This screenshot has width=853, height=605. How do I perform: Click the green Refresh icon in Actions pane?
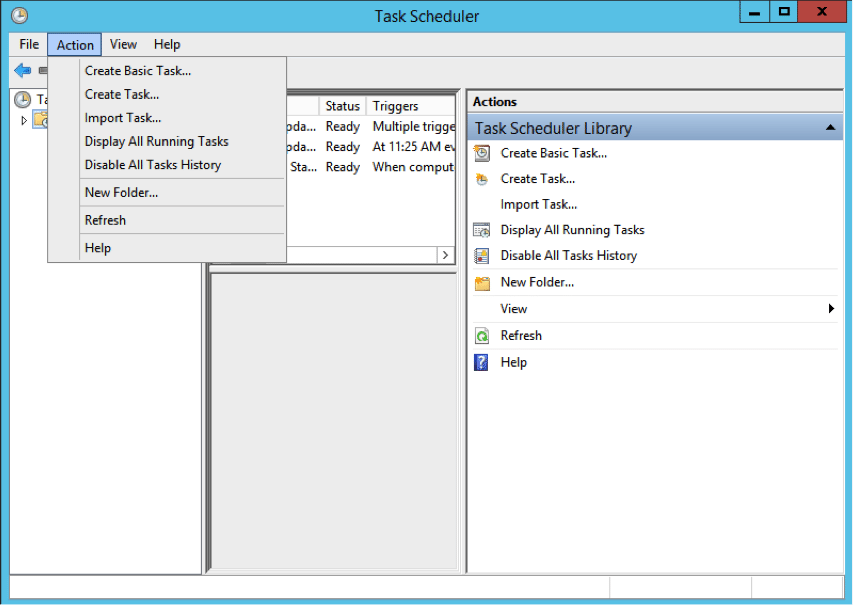(x=482, y=336)
